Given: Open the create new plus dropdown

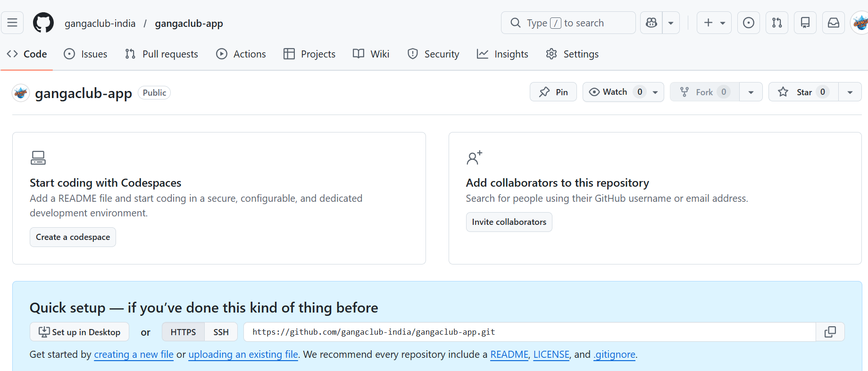Looking at the screenshot, I should (714, 23).
